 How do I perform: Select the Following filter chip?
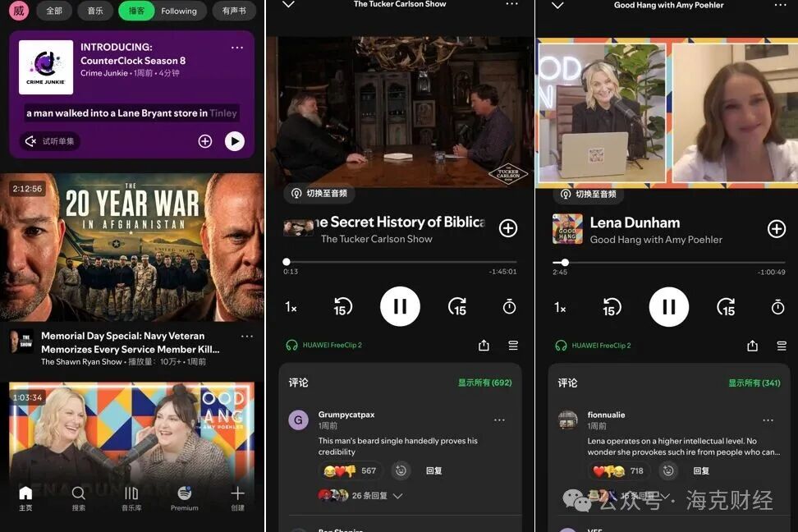[x=179, y=11]
